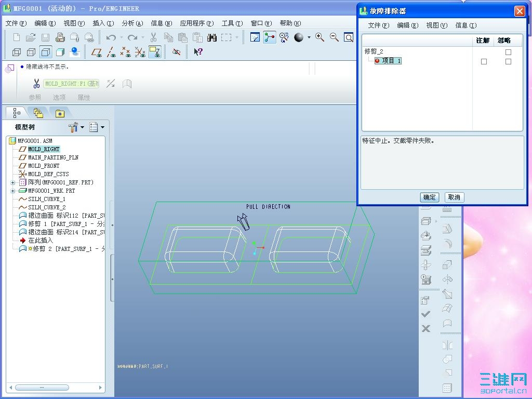The height and width of the screenshot is (399, 532).
Task: Switch to the model tree tab icon
Action: click(16, 113)
